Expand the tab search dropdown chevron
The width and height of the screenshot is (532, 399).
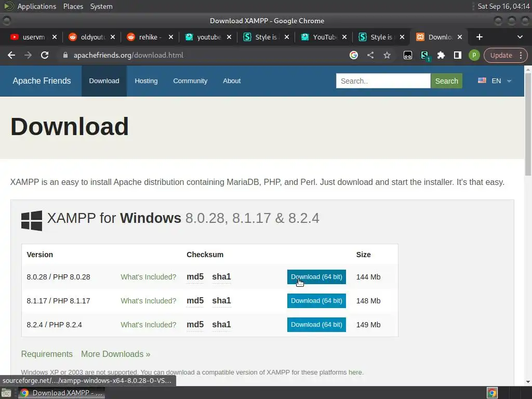(520, 37)
